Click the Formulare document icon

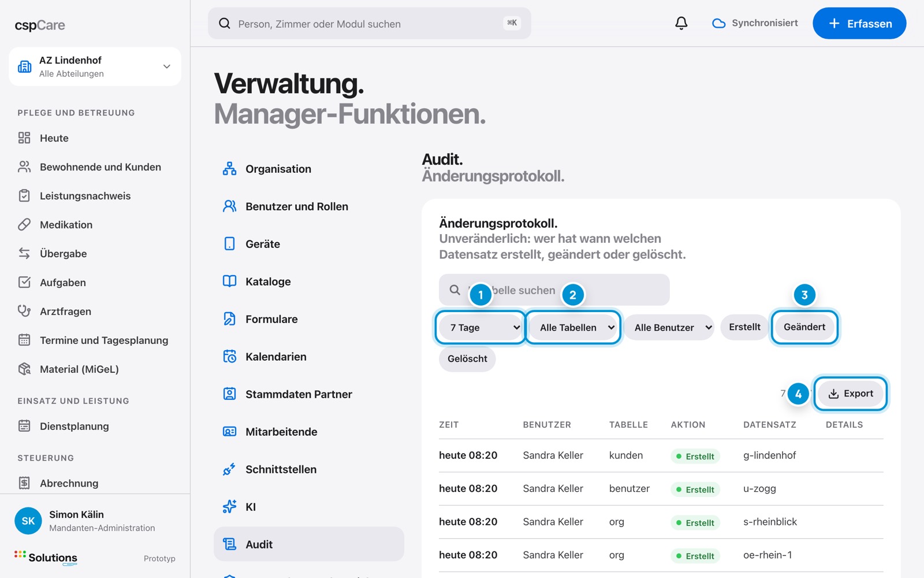coord(230,319)
